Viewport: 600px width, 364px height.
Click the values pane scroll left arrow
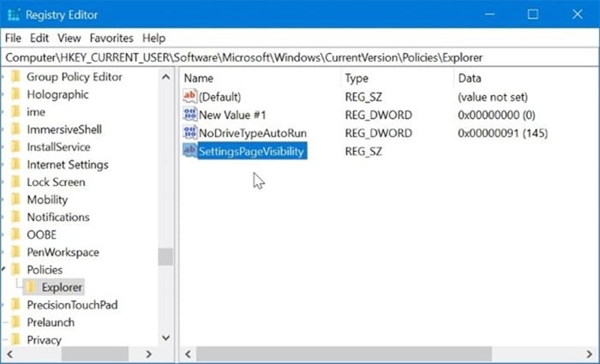point(188,354)
